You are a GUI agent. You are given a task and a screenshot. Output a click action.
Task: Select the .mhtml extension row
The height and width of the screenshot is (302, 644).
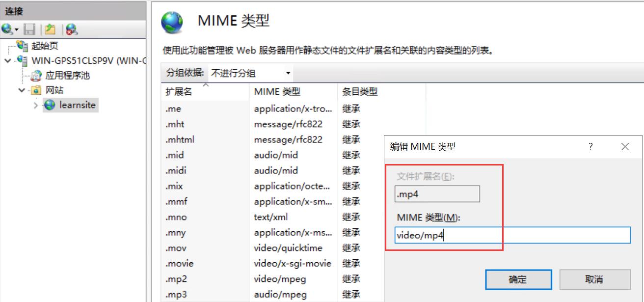180,139
